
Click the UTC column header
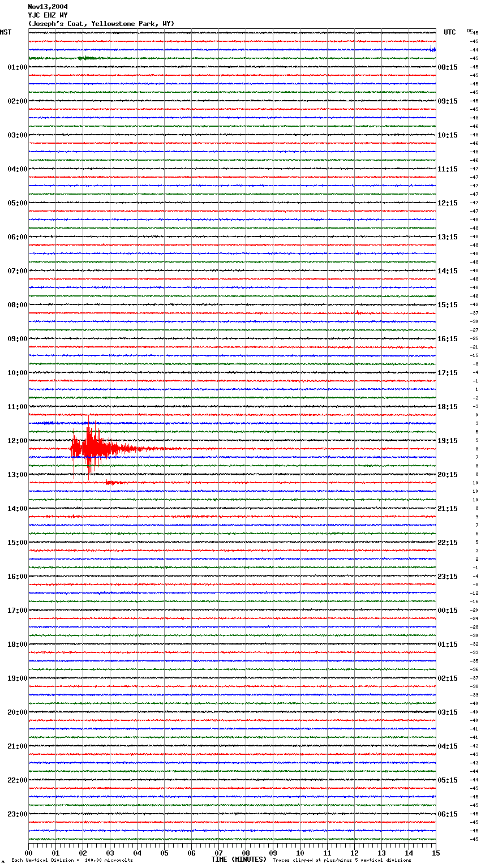pyautogui.click(x=450, y=32)
